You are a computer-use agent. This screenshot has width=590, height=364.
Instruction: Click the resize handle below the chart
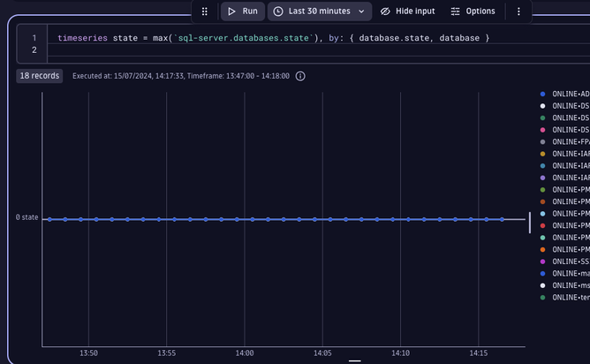point(355,360)
